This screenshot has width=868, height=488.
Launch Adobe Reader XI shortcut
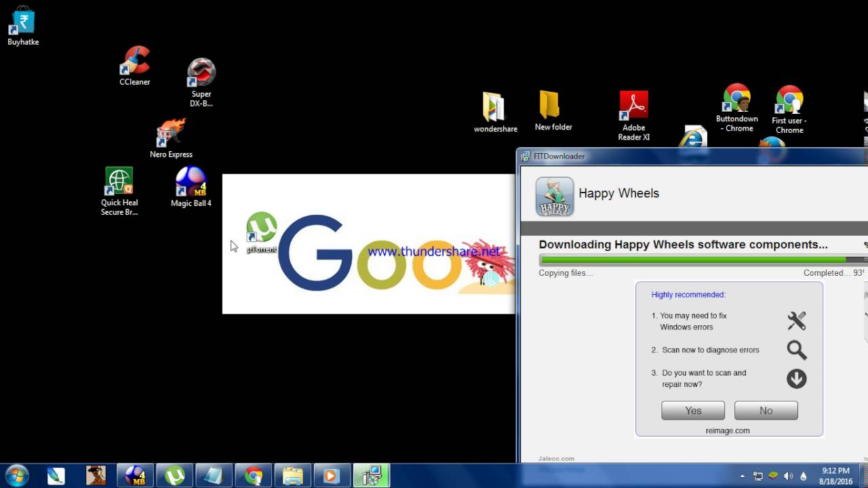point(634,116)
